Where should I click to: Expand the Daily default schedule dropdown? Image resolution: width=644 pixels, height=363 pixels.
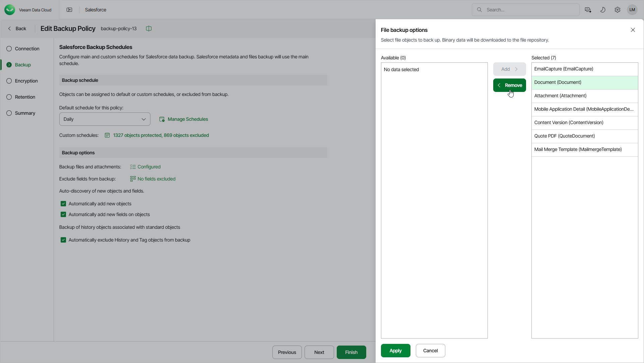[105, 119]
